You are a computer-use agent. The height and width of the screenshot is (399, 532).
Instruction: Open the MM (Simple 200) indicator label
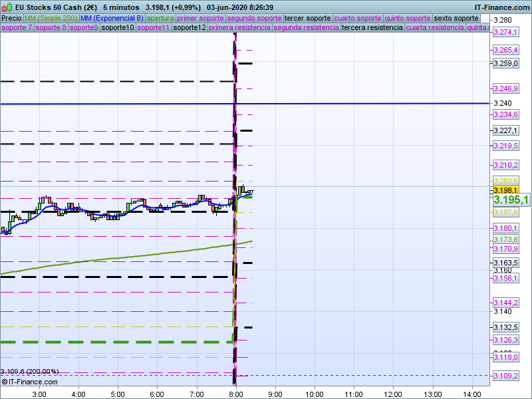pos(50,18)
